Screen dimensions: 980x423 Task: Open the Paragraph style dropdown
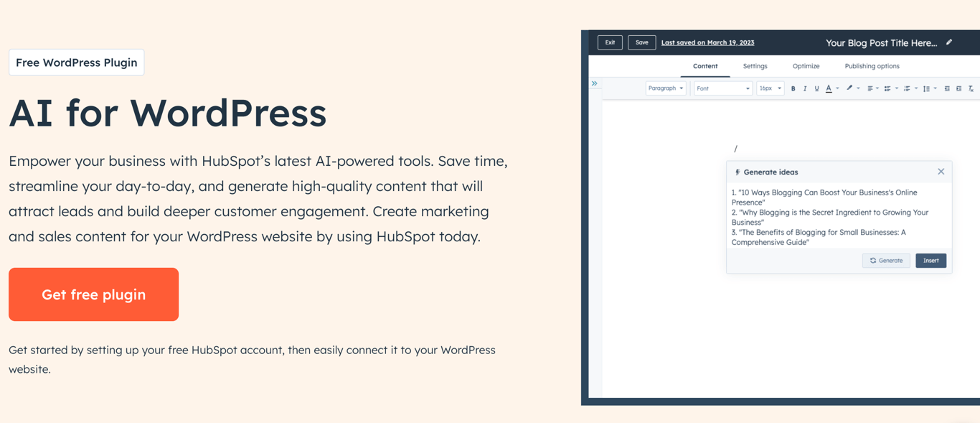coord(666,88)
